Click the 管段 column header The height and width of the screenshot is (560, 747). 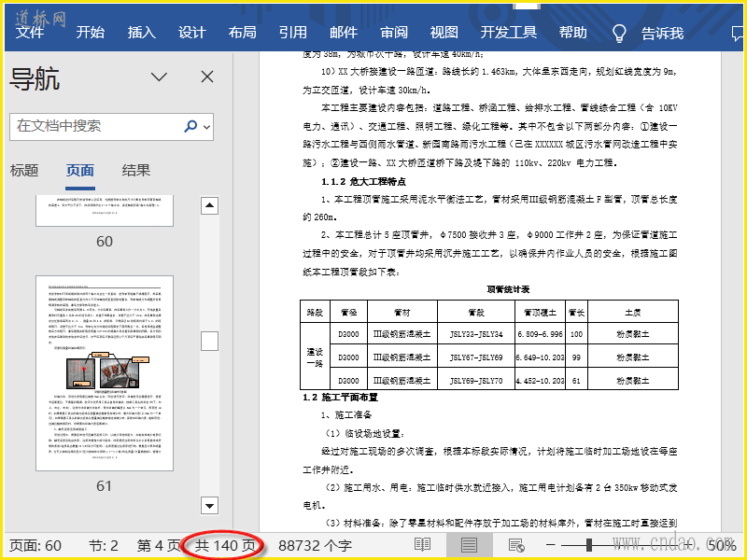tap(476, 313)
